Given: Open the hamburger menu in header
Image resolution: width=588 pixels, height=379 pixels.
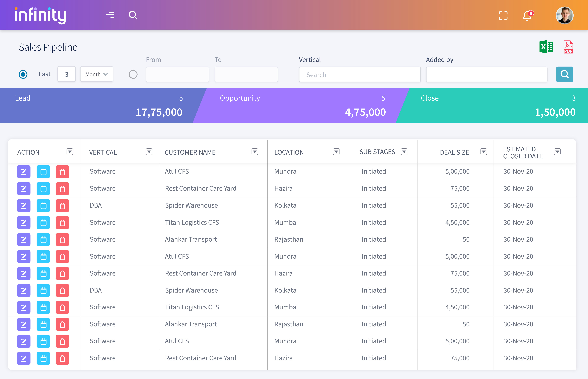Looking at the screenshot, I should point(110,15).
